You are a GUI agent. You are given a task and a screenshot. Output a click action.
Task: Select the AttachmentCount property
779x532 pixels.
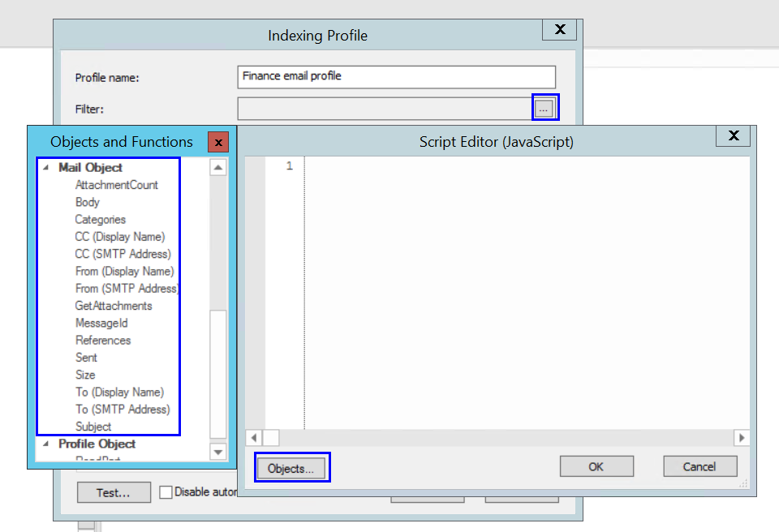114,184
